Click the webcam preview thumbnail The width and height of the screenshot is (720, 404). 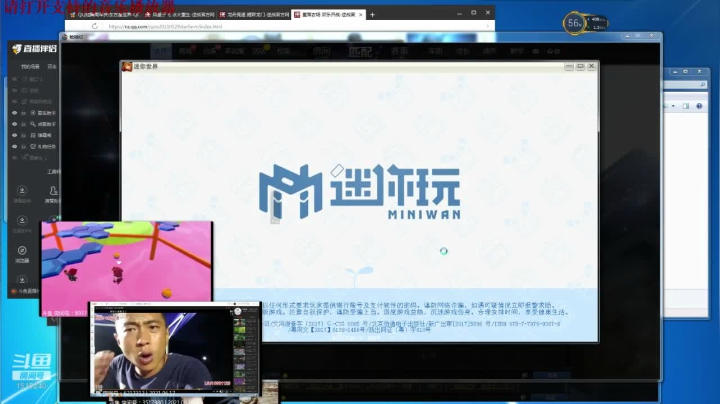175,349
